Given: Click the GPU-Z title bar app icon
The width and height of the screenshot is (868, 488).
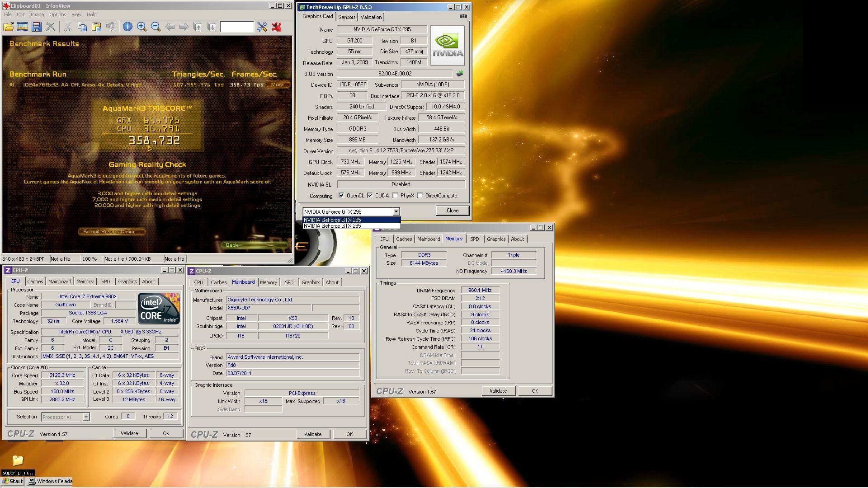Looking at the screenshot, I should point(302,7).
